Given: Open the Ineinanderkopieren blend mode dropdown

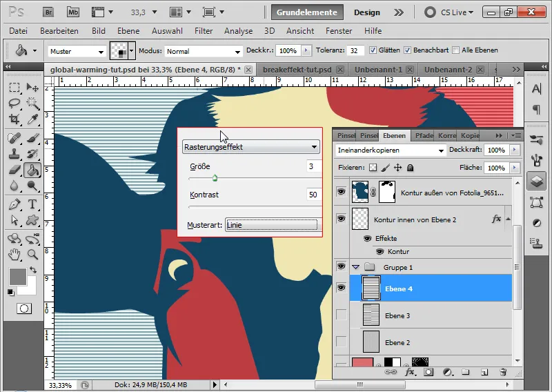Looking at the screenshot, I should (x=391, y=150).
